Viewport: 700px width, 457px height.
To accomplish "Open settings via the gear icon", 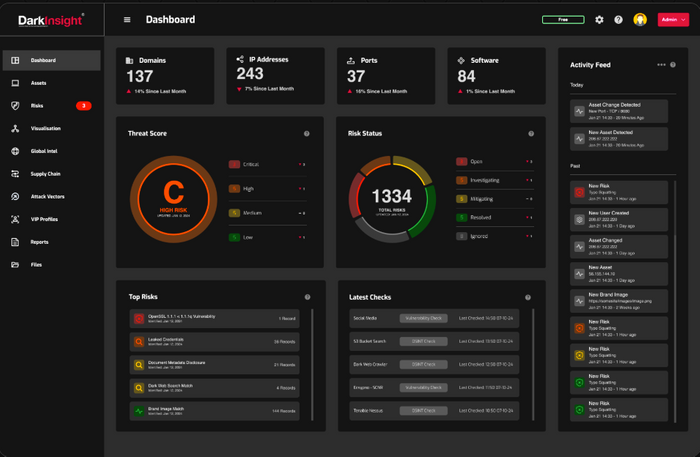I will 599,20.
